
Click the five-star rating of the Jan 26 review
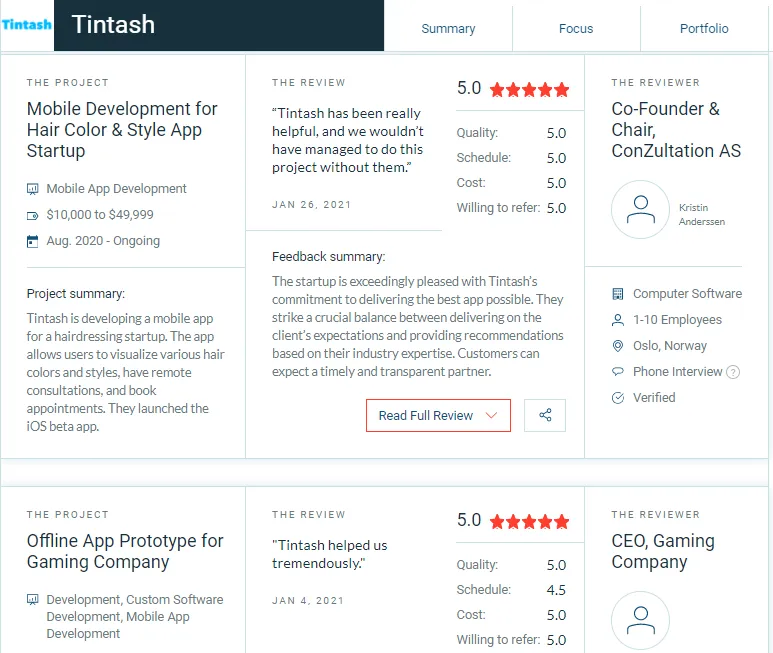(529, 90)
